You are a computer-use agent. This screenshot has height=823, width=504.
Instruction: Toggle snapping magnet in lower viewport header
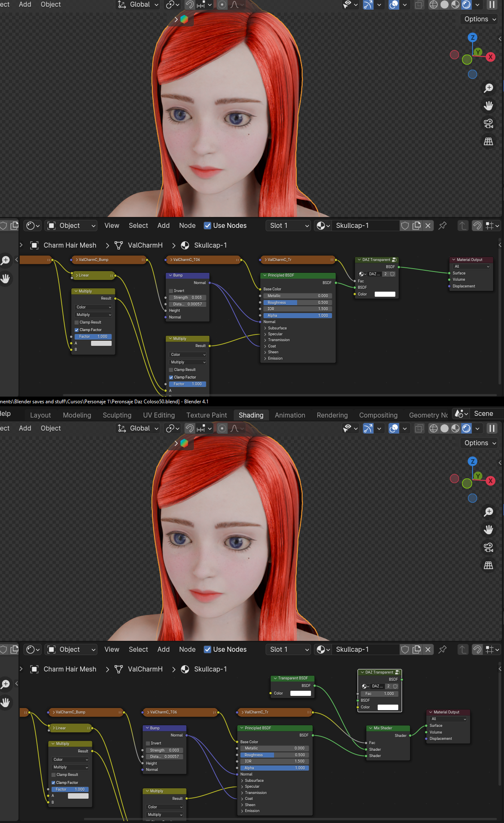[190, 428]
